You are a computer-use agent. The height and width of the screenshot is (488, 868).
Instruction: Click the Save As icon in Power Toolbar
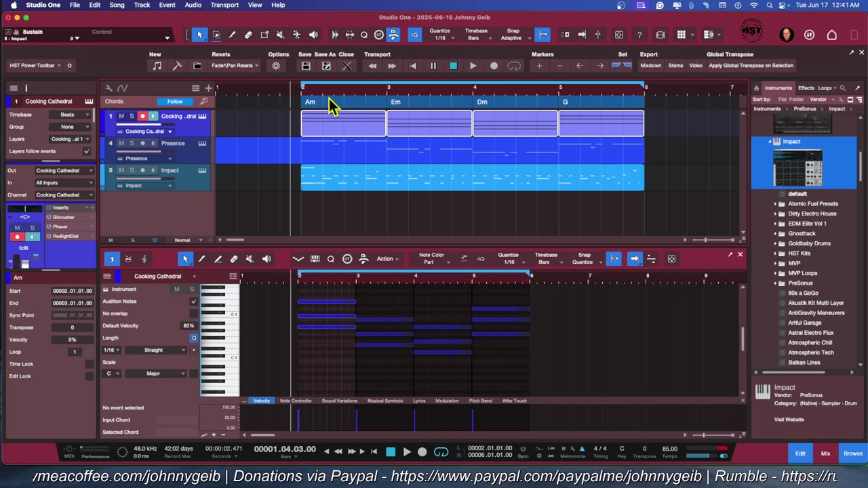click(326, 66)
